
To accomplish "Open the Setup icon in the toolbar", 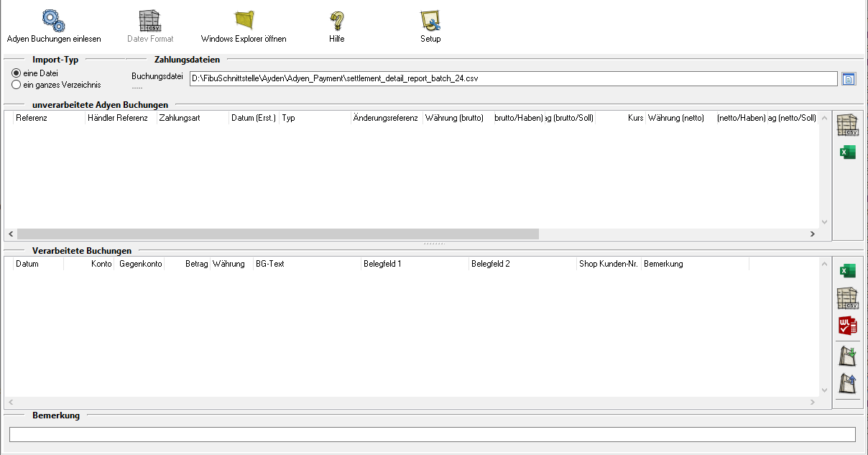I will [x=430, y=20].
